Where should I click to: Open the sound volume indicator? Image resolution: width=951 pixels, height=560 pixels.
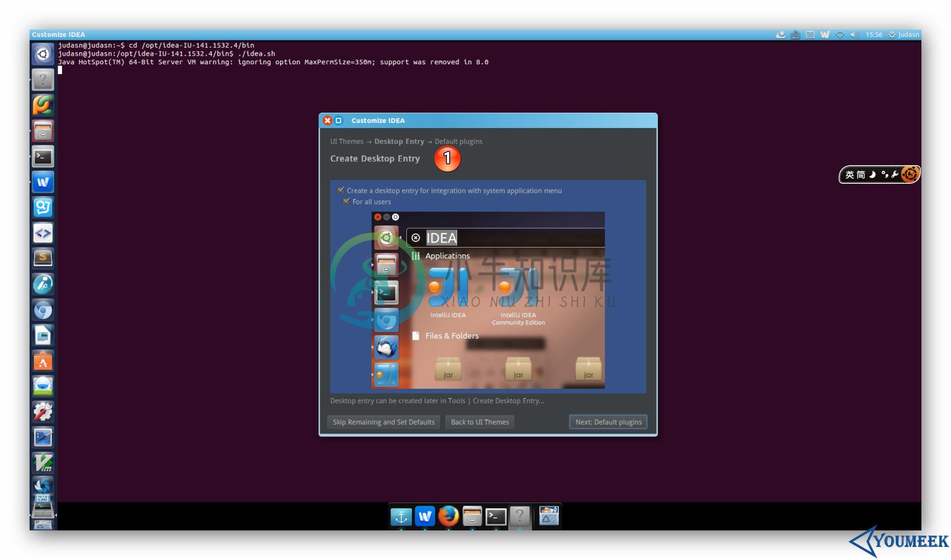[854, 35]
